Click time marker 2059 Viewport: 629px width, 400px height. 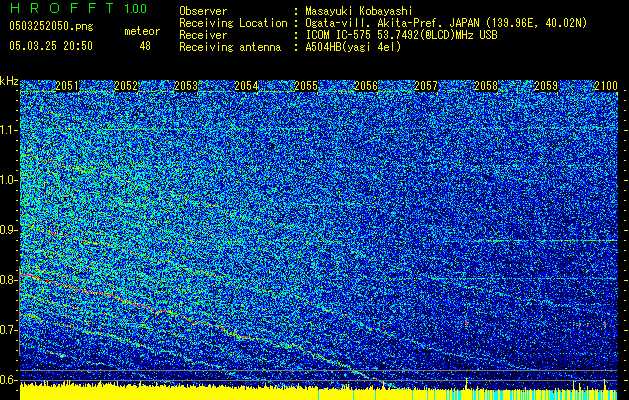click(x=546, y=86)
